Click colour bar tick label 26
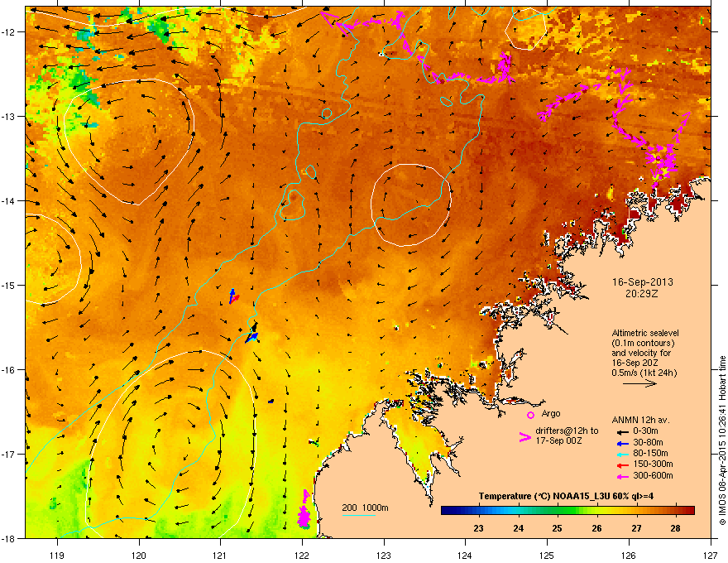The height and width of the screenshot is (563, 728). [596, 528]
